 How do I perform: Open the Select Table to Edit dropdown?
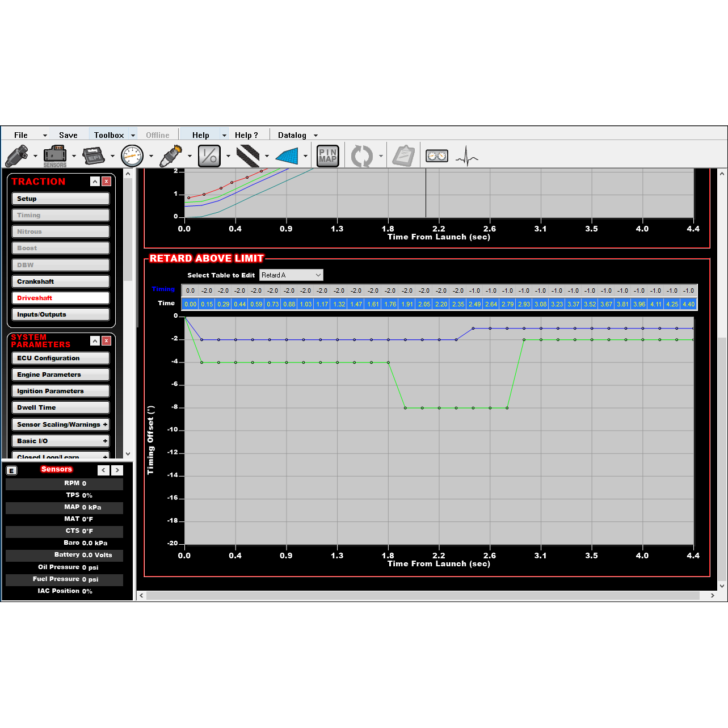point(291,275)
